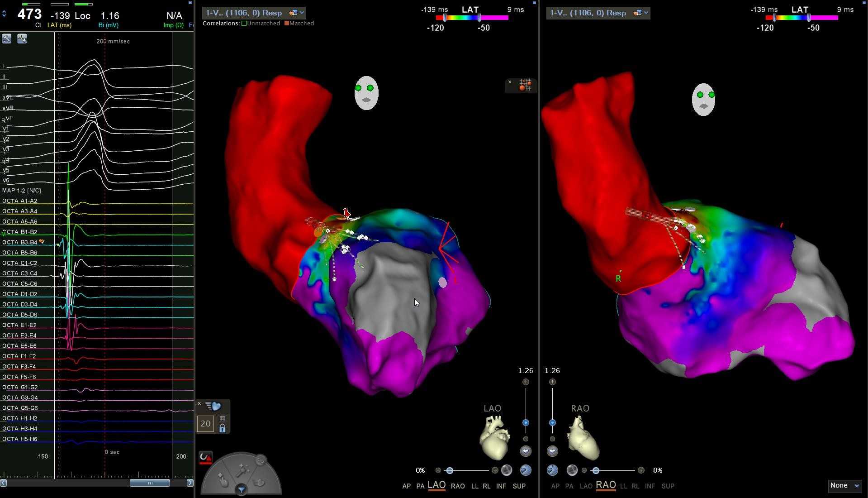This screenshot has width=868, height=498.
Task: Open the None dropdown in right map
Action: coord(844,486)
